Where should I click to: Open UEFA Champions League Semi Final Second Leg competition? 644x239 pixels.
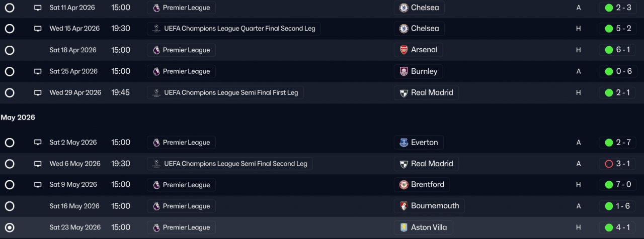click(x=235, y=164)
